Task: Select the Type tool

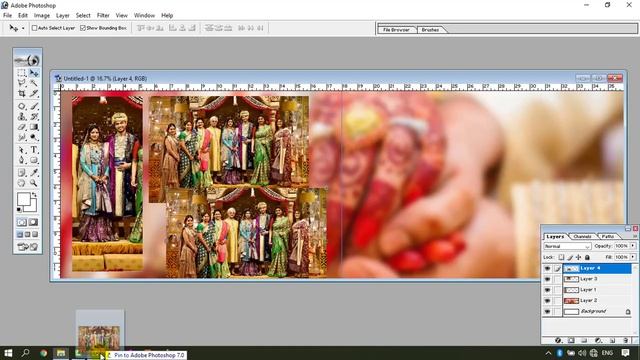Action: (x=34, y=150)
